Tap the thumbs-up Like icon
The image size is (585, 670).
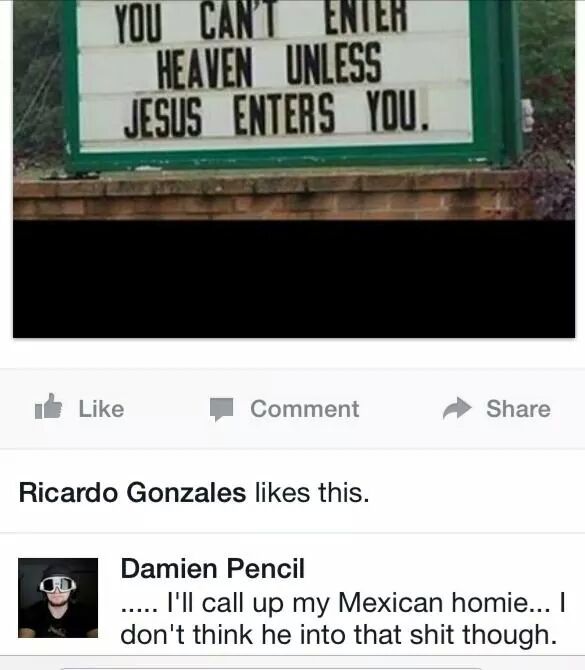point(48,406)
